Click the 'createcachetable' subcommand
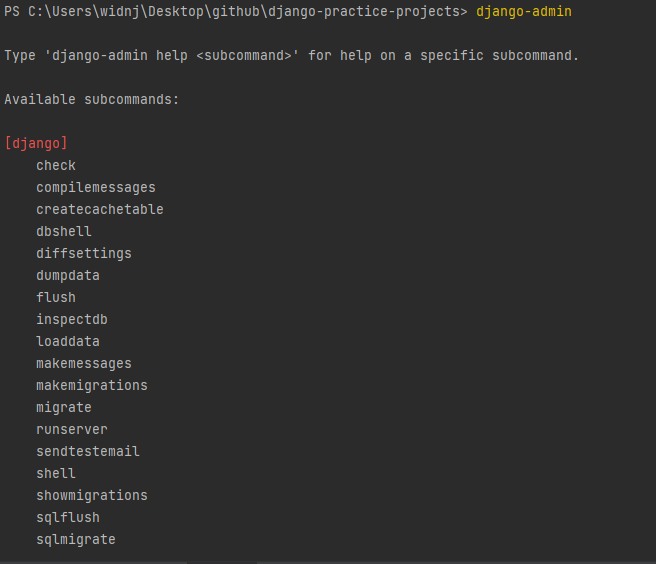Screen dimensions: 656x564 pos(100,209)
